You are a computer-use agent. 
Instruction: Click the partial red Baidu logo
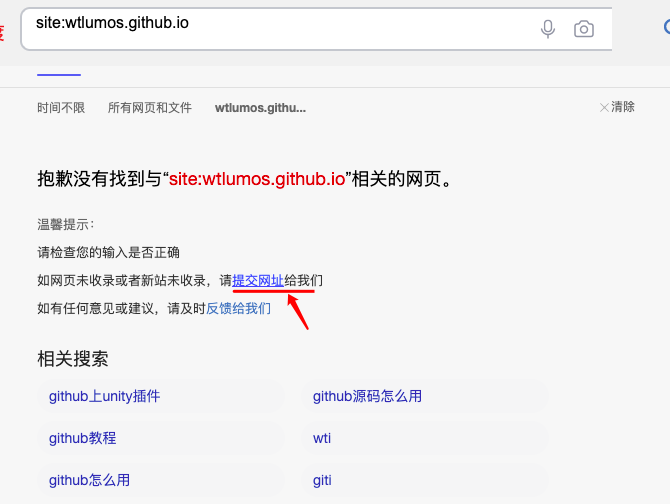pyautogui.click(x=2, y=32)
